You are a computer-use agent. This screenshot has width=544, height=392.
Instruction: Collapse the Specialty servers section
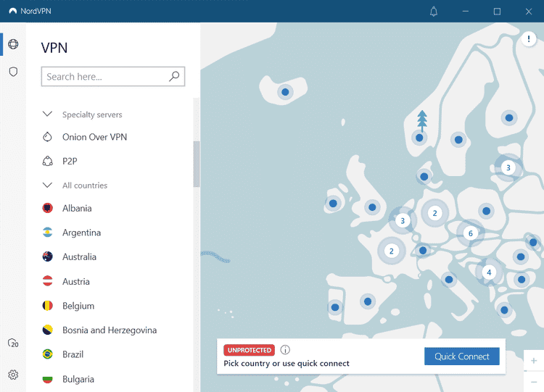click(x=48, y=114)
